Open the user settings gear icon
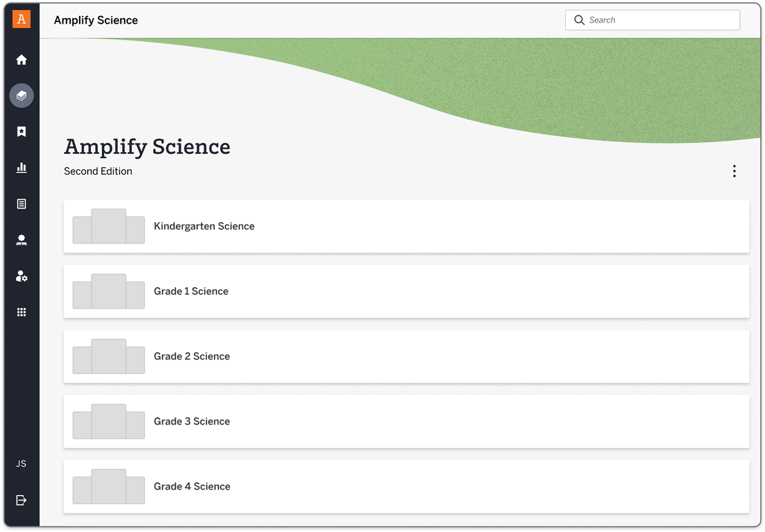Viewport: 765px width, 532px height. 22,276
